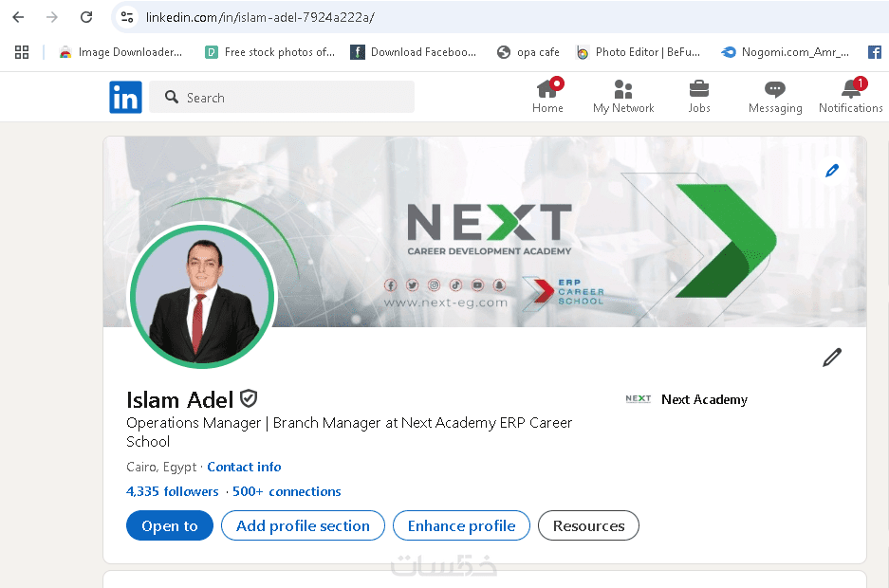Open the site information icon in the address bar
The height and width of the screenshot is (588, 889).
click(127, 17)
